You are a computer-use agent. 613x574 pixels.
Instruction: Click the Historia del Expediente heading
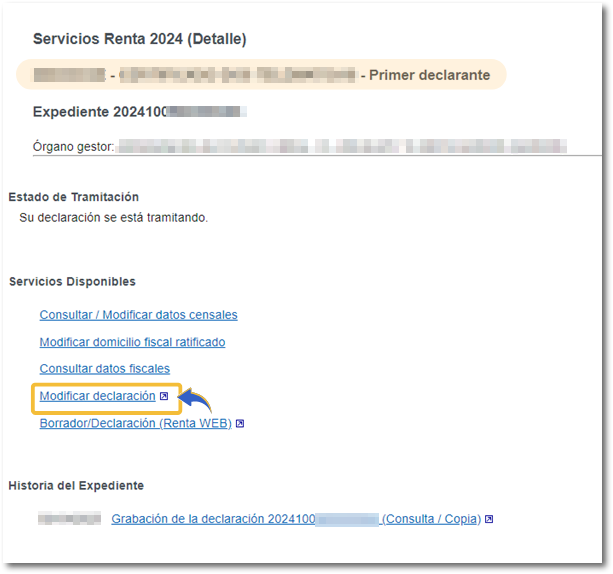(x=76, y=486)
